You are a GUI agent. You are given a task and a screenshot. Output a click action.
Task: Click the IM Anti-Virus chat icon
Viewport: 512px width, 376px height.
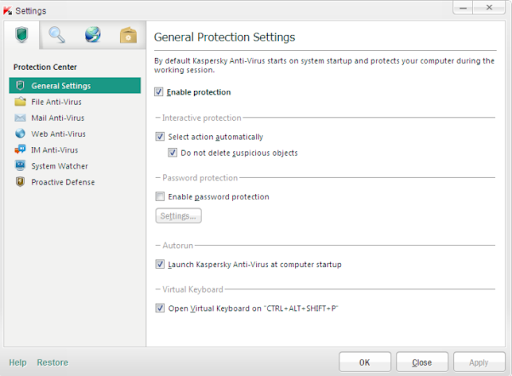20,150
